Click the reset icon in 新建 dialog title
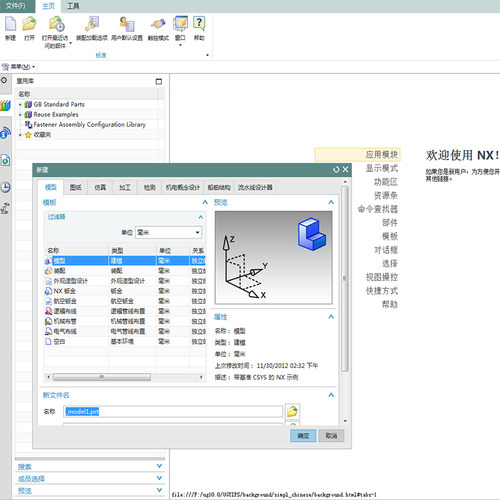The width and height of the screenshot is (500, 500). pyautogui.click(x=336, y=170)
